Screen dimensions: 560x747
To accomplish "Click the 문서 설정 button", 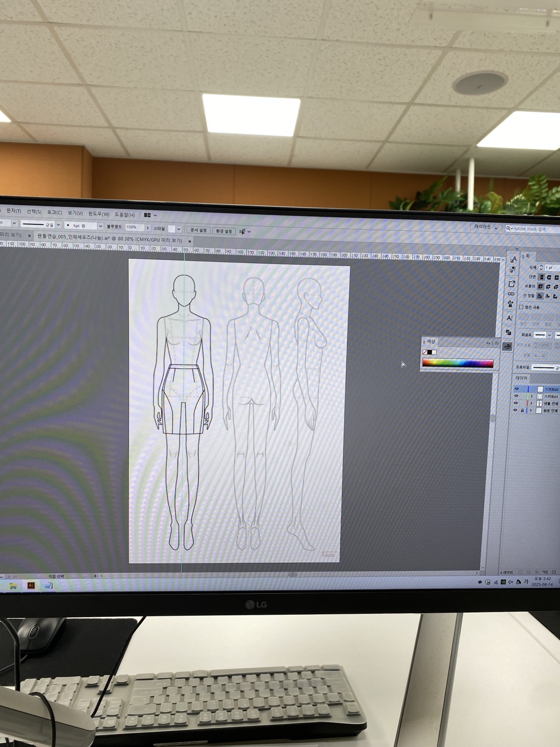I will pyautogui.click(x=198, y=230).
